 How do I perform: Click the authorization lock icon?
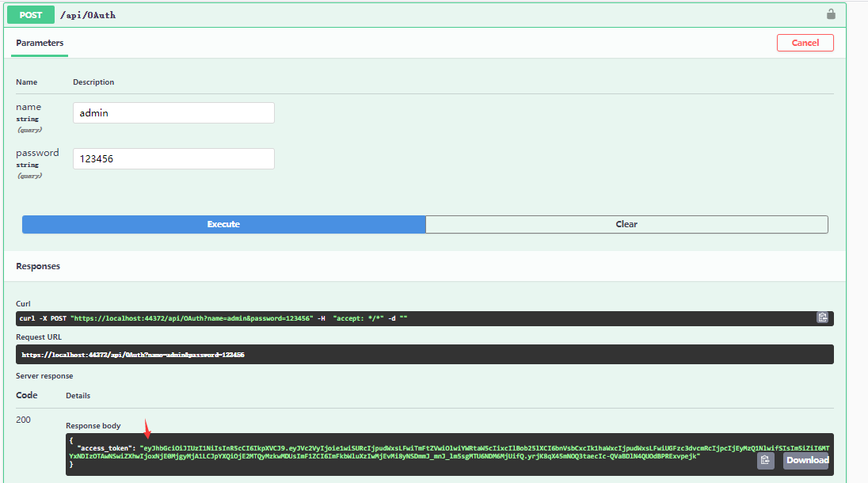[830, 14]
